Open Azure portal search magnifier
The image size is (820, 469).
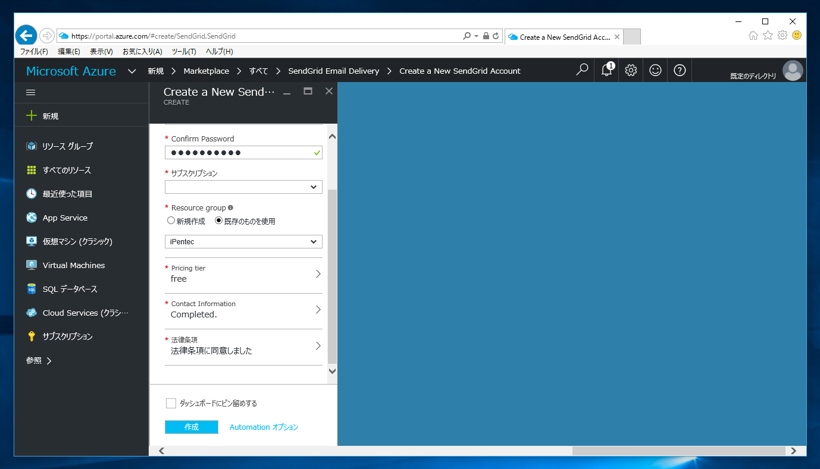582,70
